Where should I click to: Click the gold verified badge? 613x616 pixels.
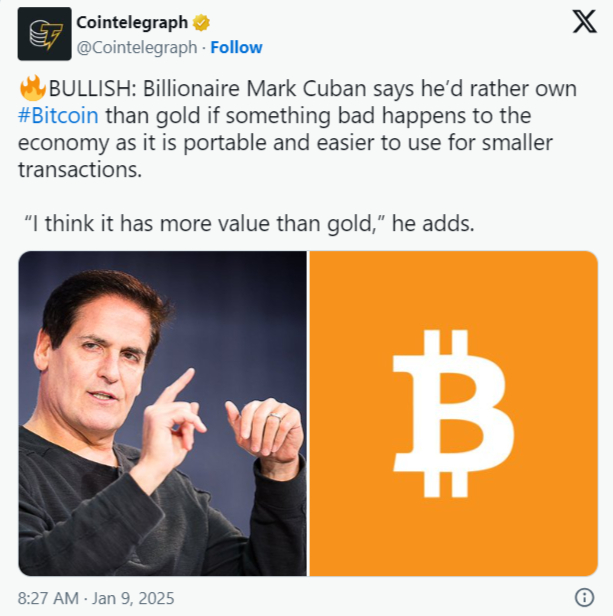click(x=201, y=23)
